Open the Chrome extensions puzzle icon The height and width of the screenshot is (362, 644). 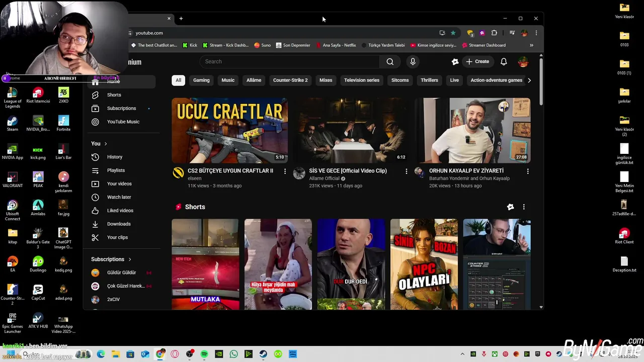tap(494, 33)
